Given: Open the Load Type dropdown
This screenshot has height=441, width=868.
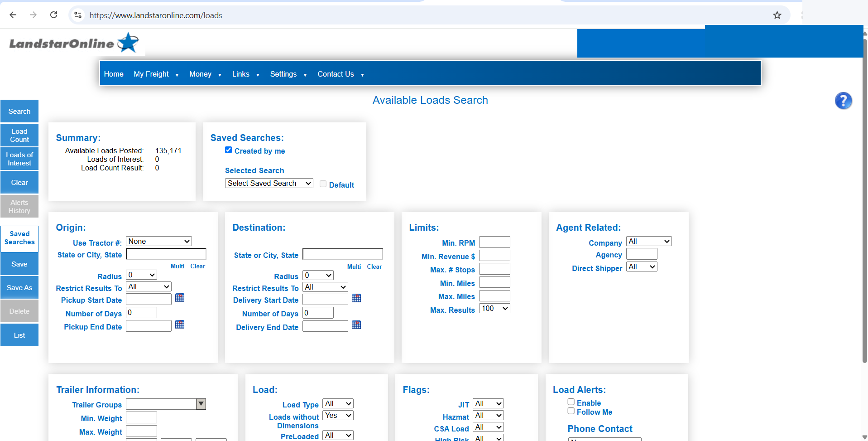Looking at the screenshot, I should click(x=338, y=403).
